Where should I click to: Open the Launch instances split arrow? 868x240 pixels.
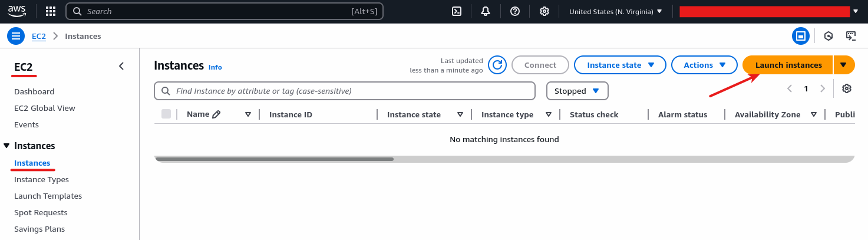pos(844,65)
